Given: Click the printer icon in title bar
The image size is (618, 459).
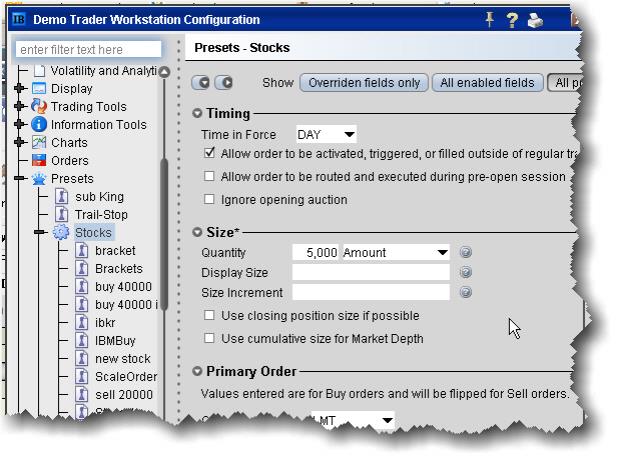Looking at the screenshot, I should coord(535,20).
